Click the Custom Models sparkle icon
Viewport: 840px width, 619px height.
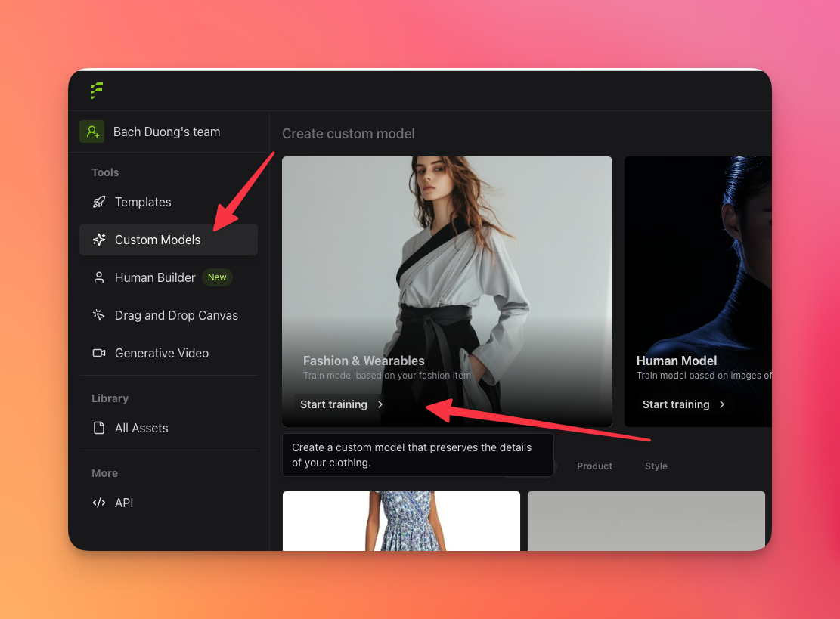(99, 240)
